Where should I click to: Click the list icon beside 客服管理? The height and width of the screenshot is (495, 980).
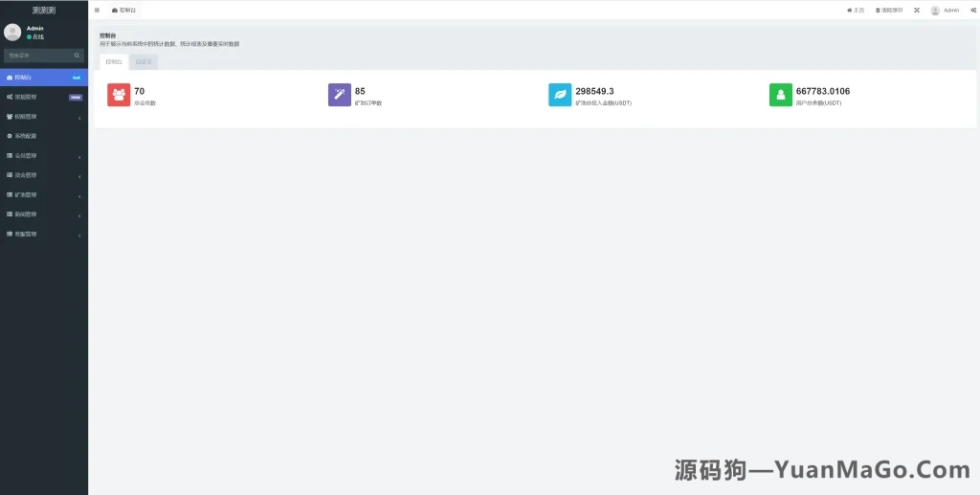coord(10,234)
